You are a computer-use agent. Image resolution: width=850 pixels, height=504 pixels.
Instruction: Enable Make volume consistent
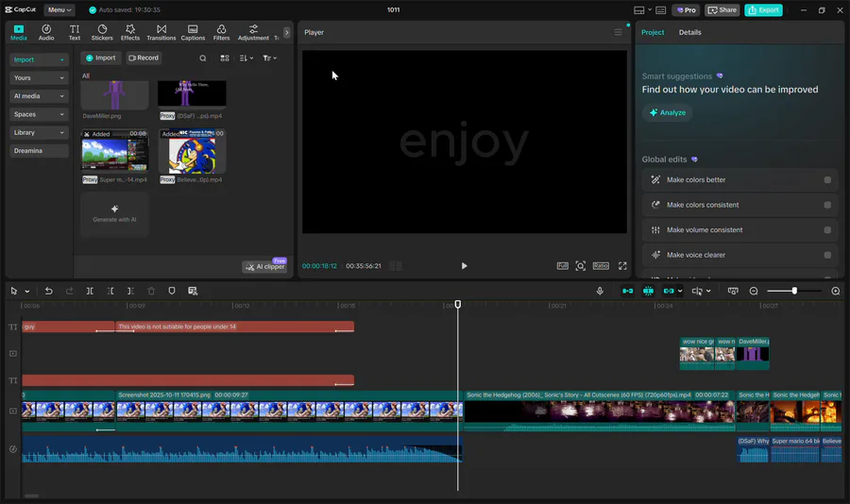coord(827,229)
